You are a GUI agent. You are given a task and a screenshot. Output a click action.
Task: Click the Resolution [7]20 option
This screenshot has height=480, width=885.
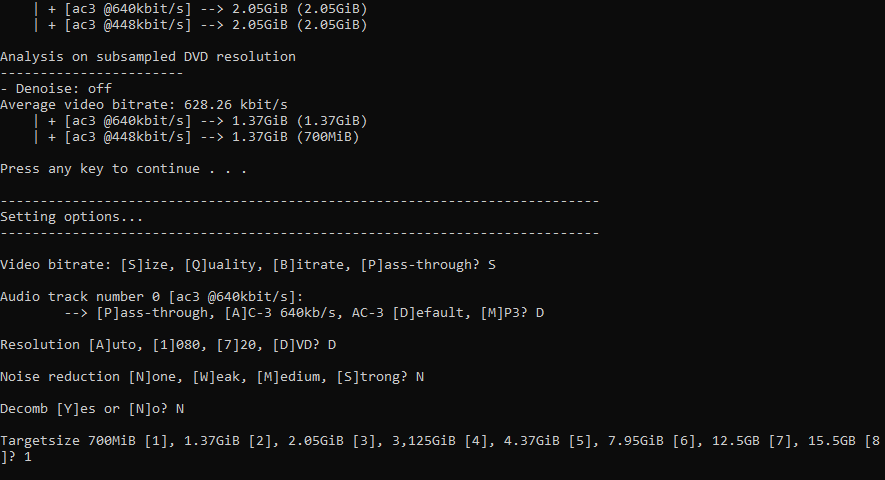click(236, 345)
